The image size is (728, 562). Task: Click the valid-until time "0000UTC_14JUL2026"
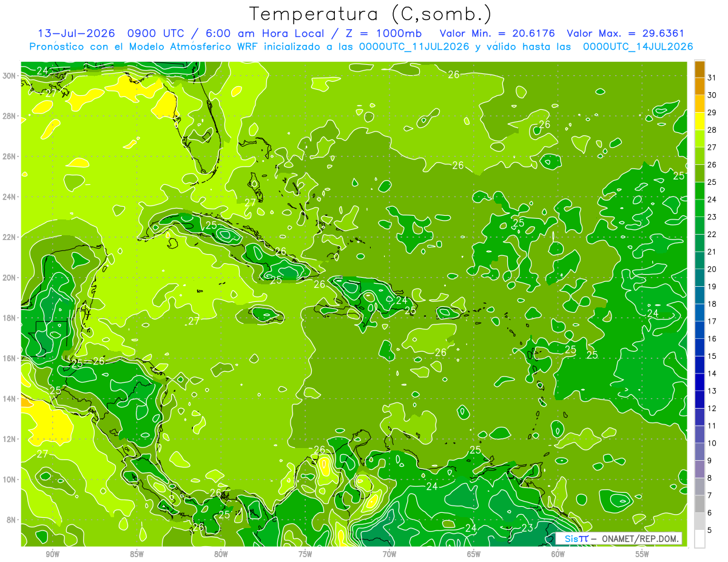coord(638,46)
